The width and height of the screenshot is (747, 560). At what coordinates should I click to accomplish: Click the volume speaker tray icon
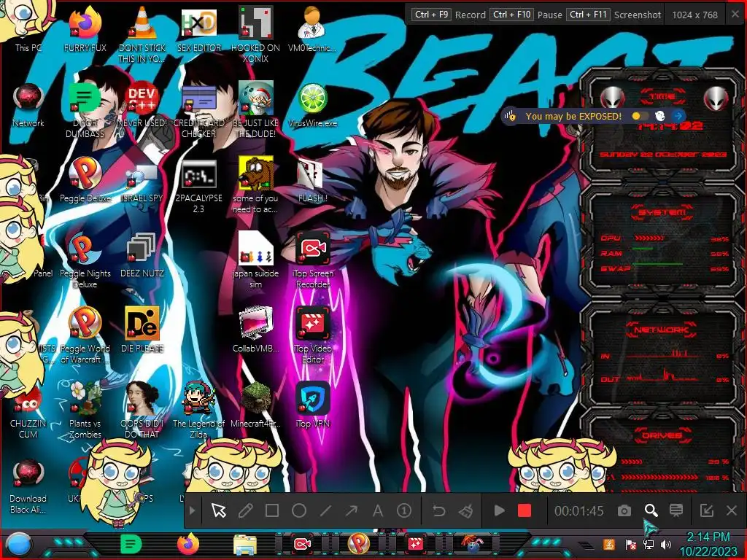tap(665, 544)
